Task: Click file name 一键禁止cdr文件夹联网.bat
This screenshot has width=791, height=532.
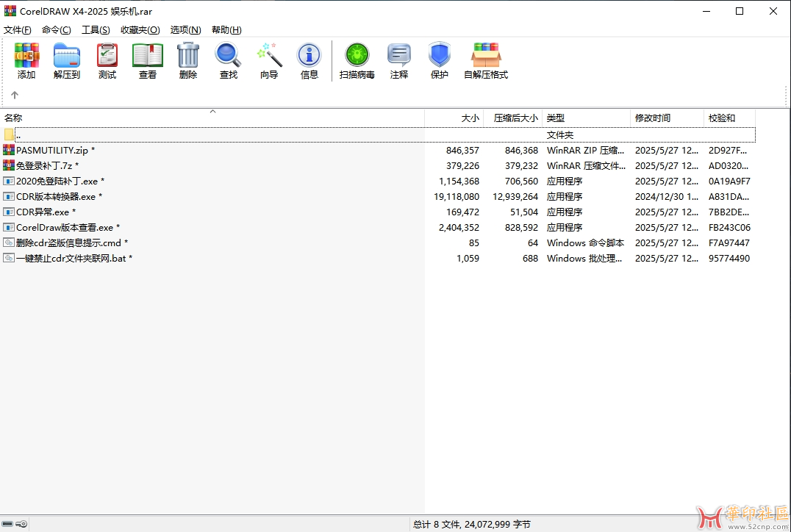Action: [71, 258]
